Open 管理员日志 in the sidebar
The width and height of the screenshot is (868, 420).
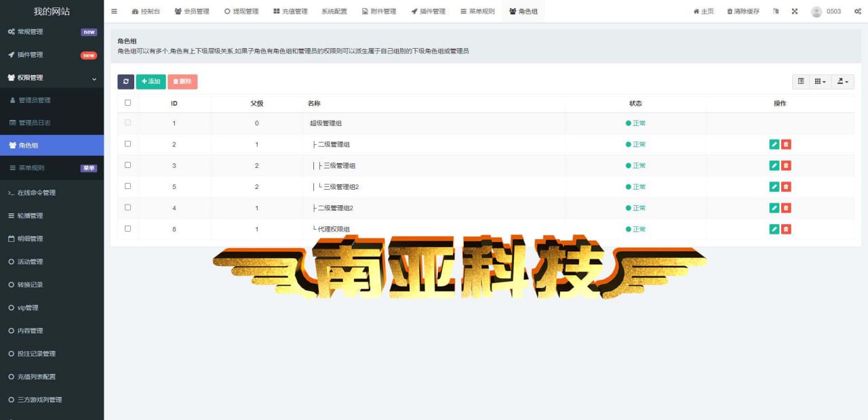pos(34,123)
